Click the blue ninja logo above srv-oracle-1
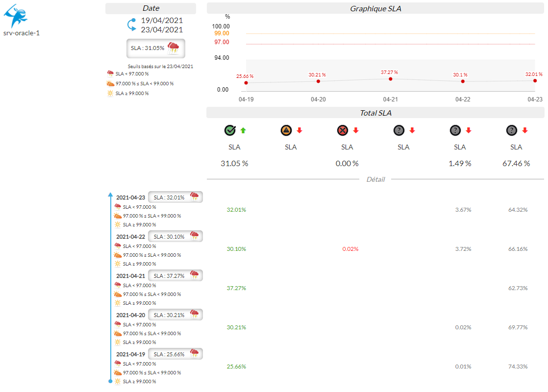Image resolution: width=548 pixels, height=392 pixels. click(x=15, y=16)
